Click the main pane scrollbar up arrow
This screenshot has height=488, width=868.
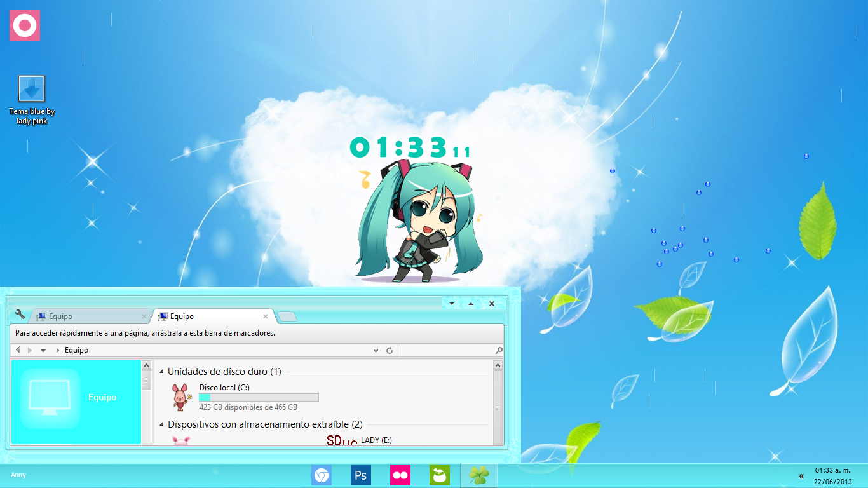(x=498, y=365)
